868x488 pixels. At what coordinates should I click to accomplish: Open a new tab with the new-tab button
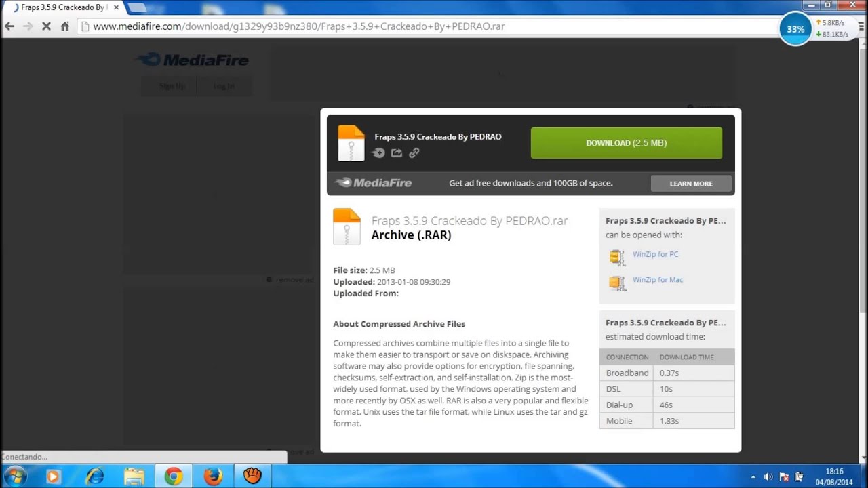click(137, 7)
